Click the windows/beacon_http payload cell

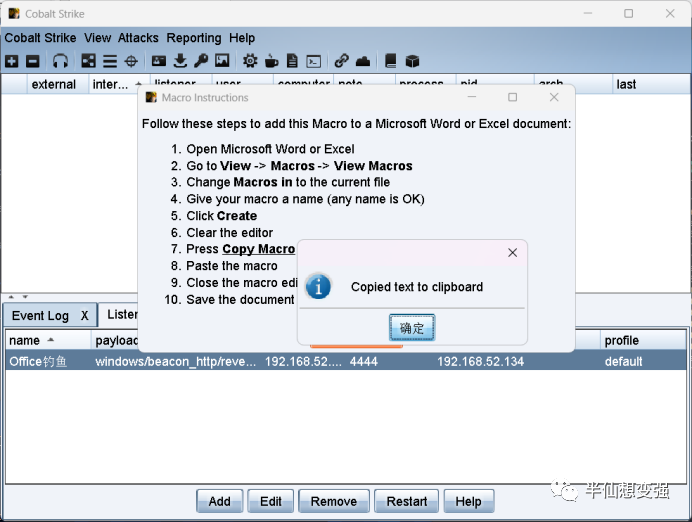click(x=176, y=361)
